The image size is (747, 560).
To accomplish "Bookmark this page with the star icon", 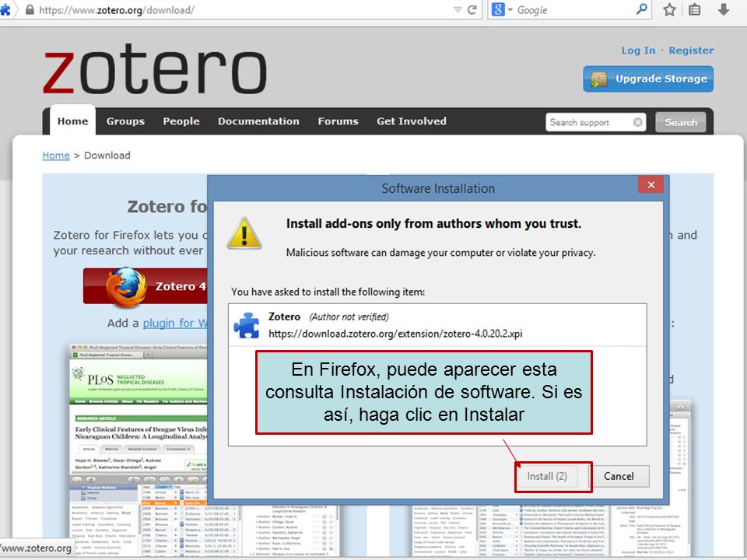I will point(669,9).
